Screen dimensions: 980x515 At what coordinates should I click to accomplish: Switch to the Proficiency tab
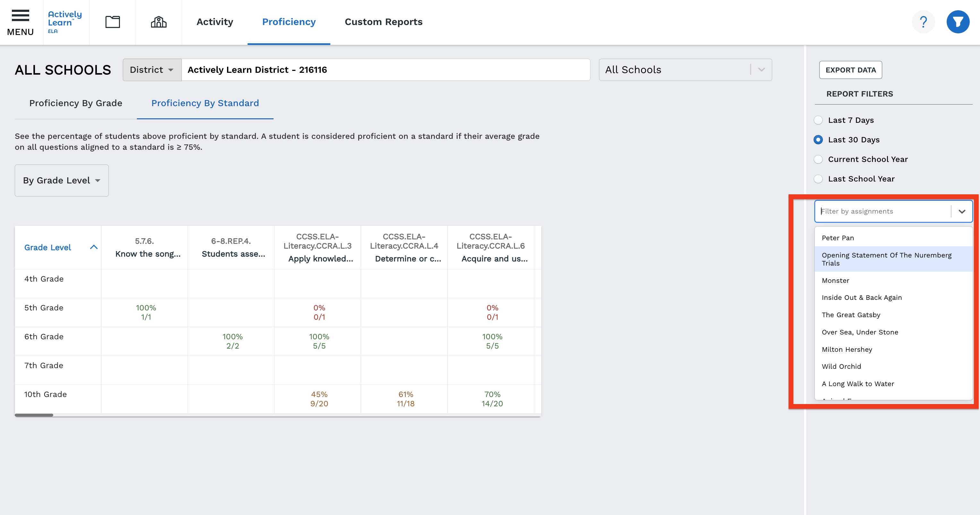289,22
